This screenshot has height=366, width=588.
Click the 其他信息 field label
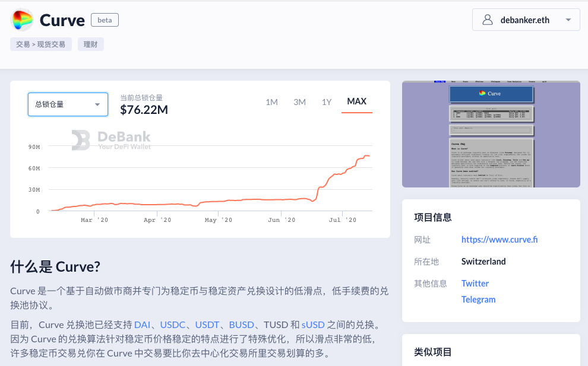pyautogui.click(x=431, y=284)
